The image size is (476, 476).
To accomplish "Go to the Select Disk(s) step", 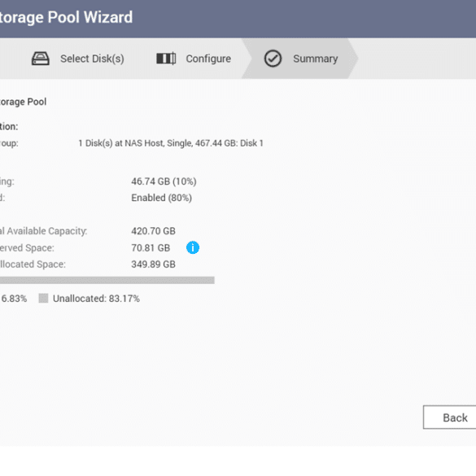I will pyautogui.click(x=92, y=59).
